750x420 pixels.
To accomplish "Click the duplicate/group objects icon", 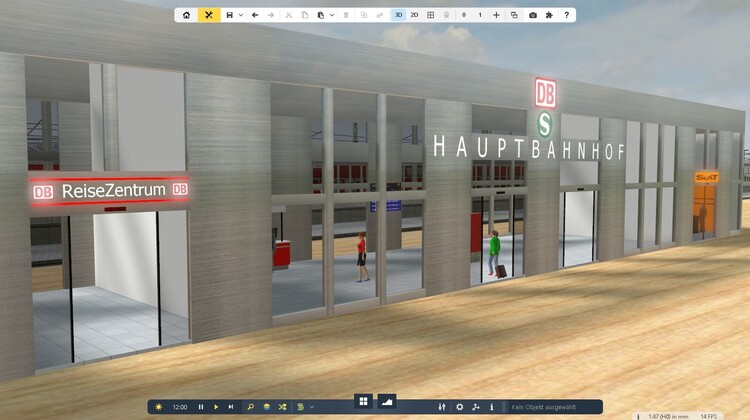I will (364, 15).
